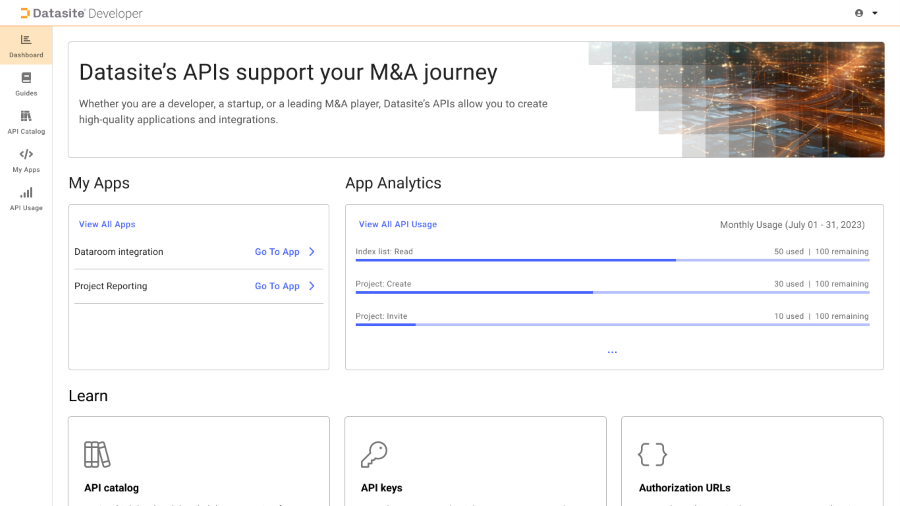Click the Project: Create usage bar
Screen dimensions: 900x506
tap(612, 292)
